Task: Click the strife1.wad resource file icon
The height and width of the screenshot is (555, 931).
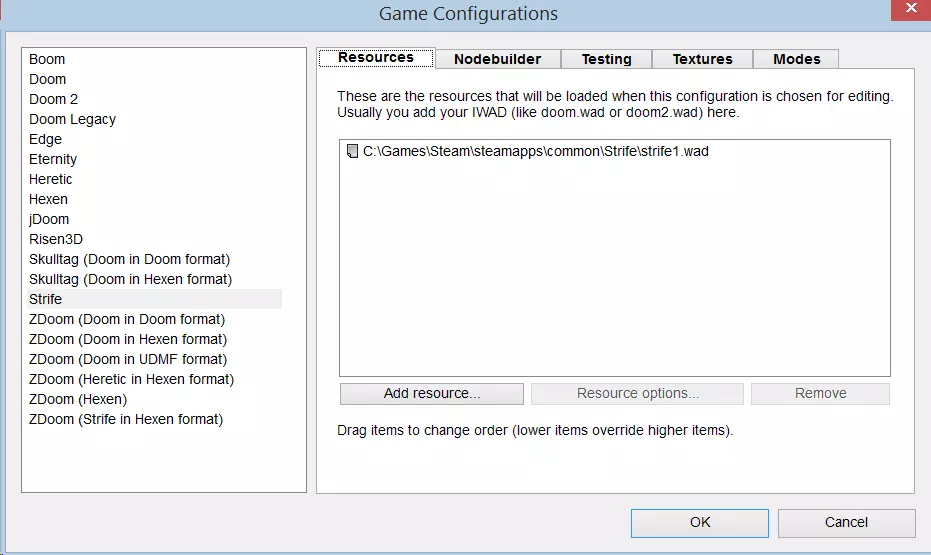Action: tap(351, 152)
